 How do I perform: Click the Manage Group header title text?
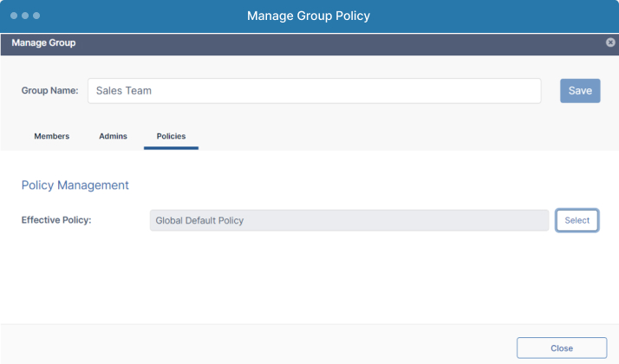click(x=43, y=42)
